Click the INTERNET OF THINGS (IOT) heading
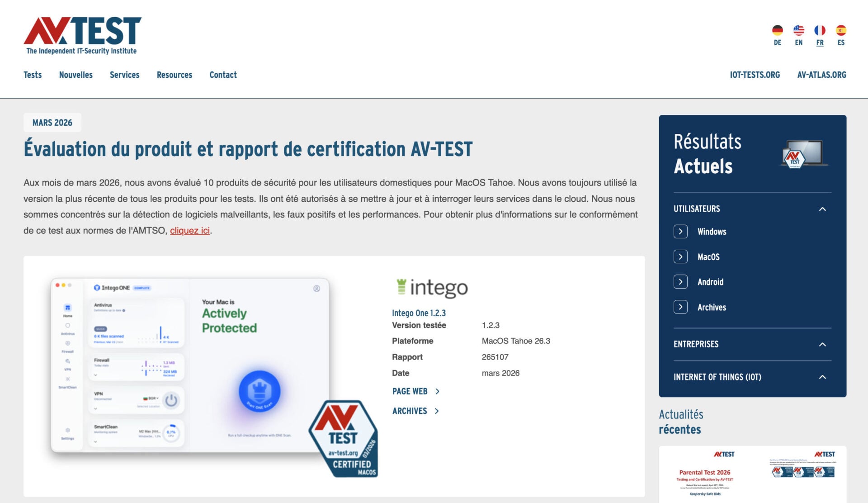The height and width of the screenshot is (503, 868). [x=717, y=377]
